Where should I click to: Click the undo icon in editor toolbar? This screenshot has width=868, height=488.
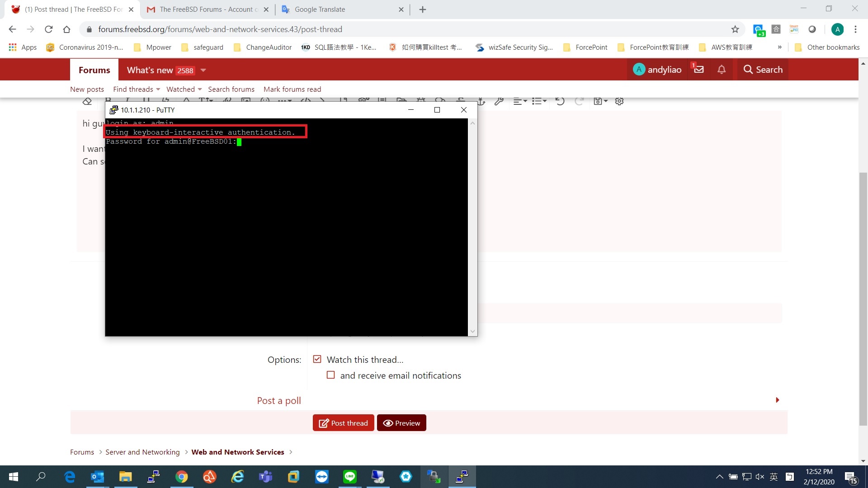[560, 101]
